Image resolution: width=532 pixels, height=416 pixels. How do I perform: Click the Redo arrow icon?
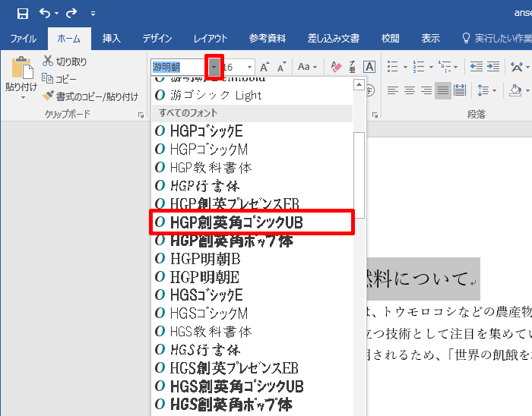71,13
